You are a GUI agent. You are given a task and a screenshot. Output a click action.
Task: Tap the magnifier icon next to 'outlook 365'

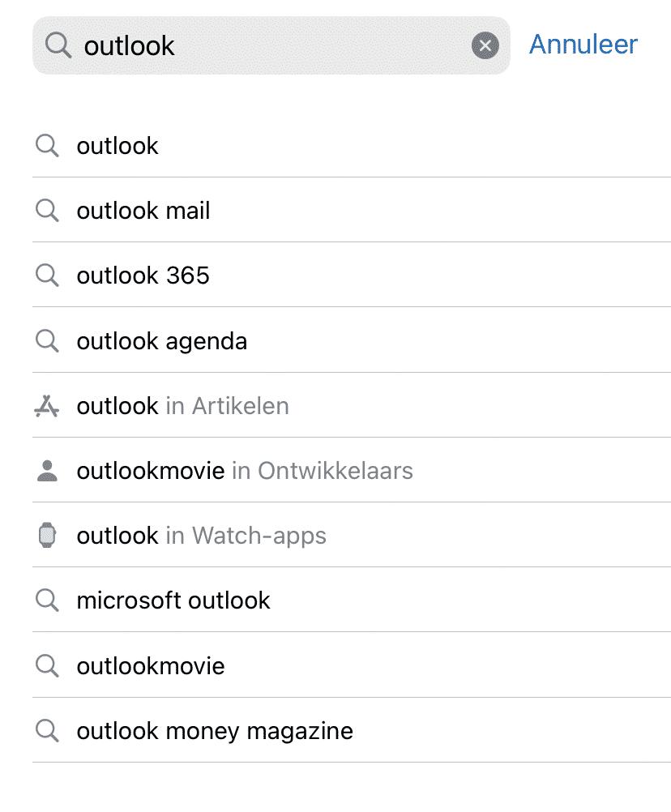(47, 276)
